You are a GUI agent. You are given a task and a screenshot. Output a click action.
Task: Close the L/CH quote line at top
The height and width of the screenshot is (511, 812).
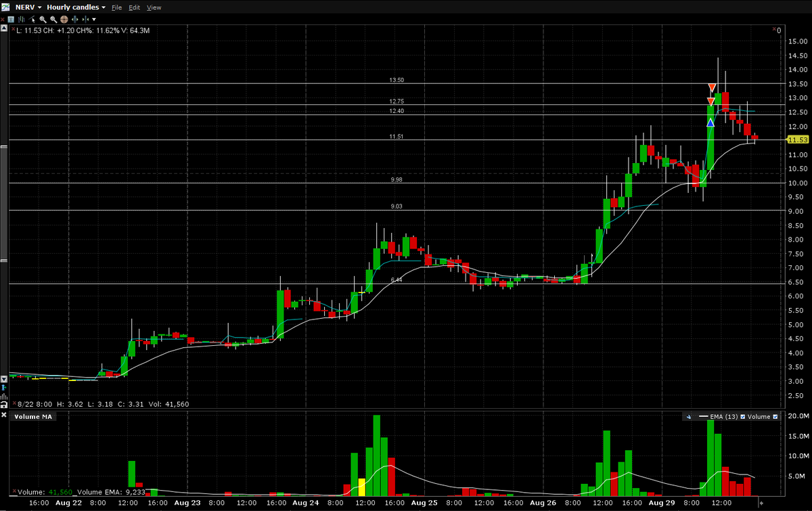point(13,29)
